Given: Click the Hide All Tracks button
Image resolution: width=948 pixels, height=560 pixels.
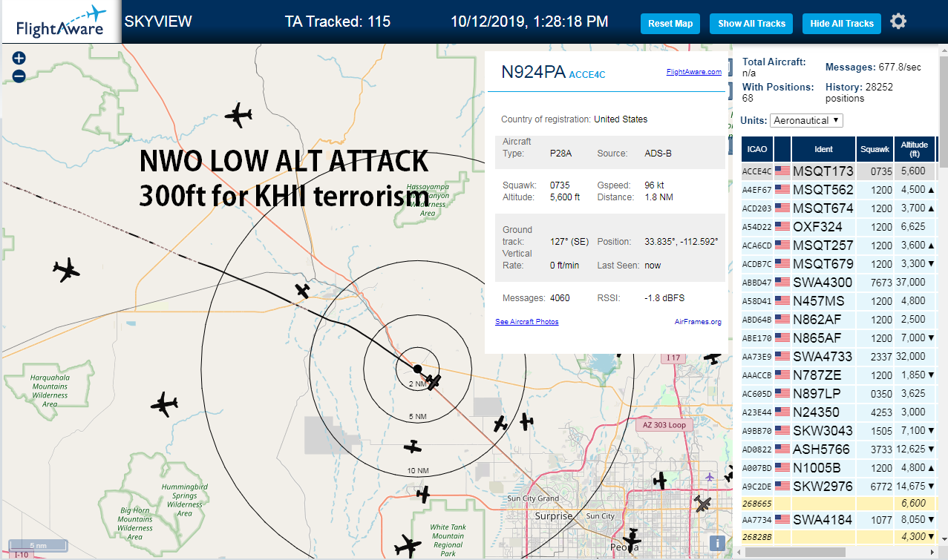Looking at the screenshot, I should click(x=841, y=24).
